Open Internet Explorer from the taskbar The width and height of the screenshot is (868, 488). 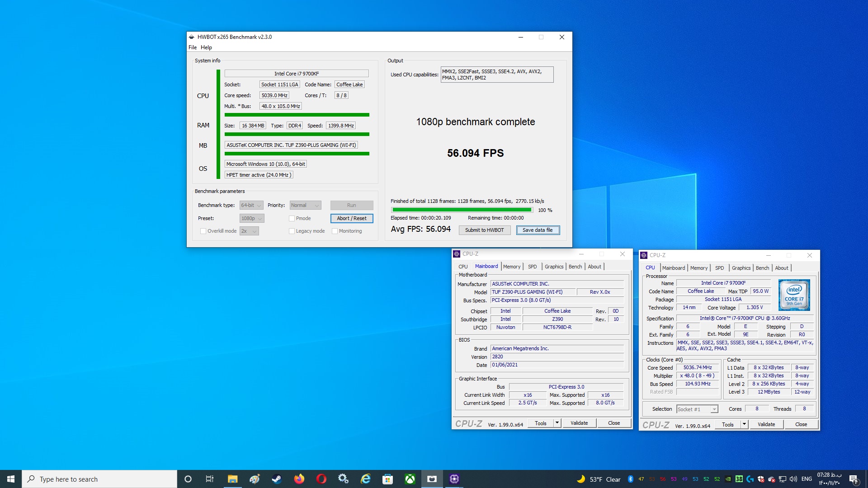[x=365, y=479]
